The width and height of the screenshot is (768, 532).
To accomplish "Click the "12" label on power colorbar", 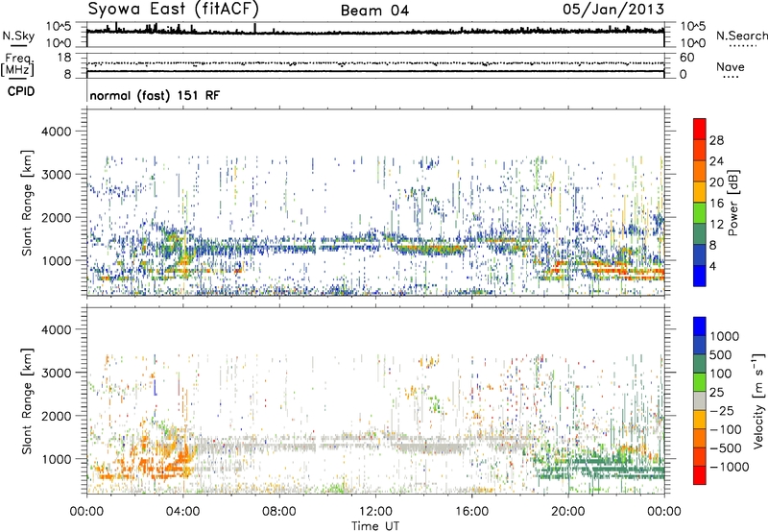I will 716,225.
